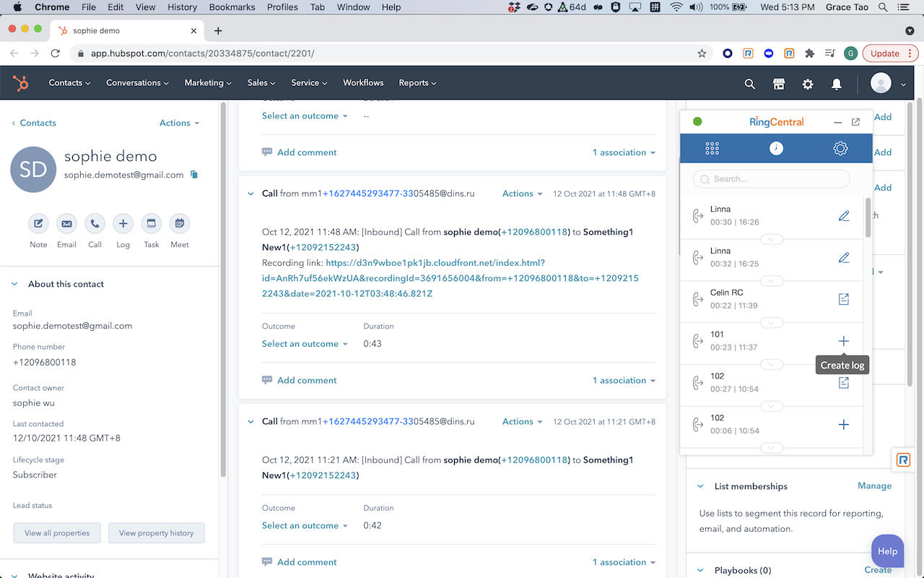Image resolution: width=924 pixels, height=578 pixels.
Task: Start a Call from the contact card
Action: [x=95, y=223]
